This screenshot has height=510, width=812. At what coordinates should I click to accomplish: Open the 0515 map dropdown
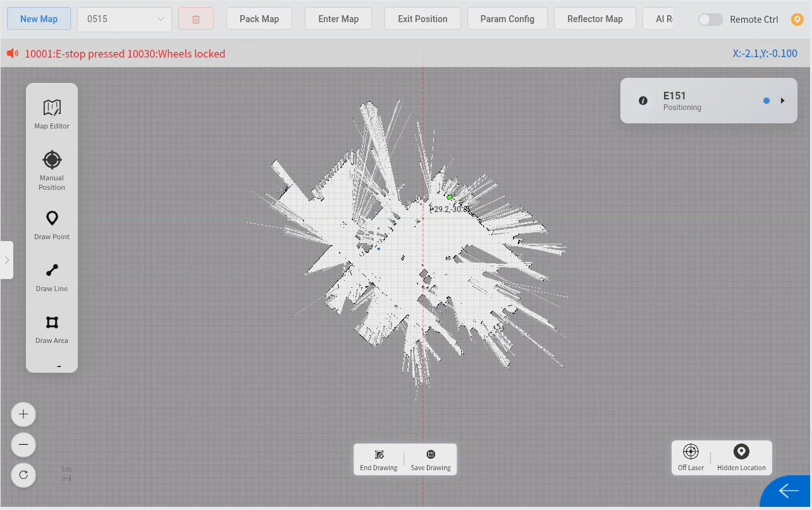point(125,19)
